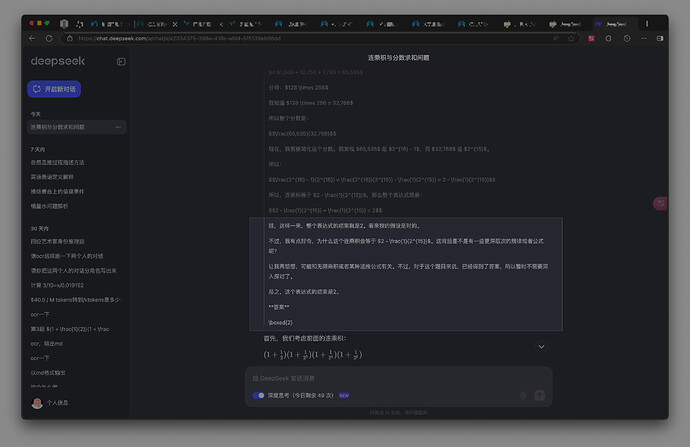Open browser history clock icon

(627, 38)
